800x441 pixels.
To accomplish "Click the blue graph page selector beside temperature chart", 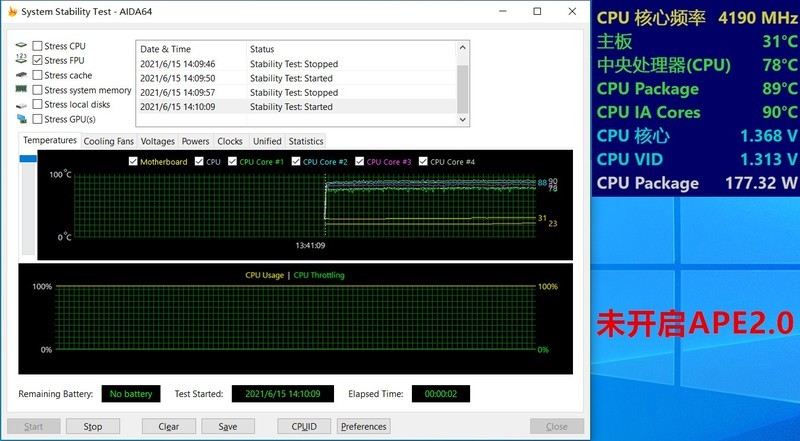I will coord(28,159).
